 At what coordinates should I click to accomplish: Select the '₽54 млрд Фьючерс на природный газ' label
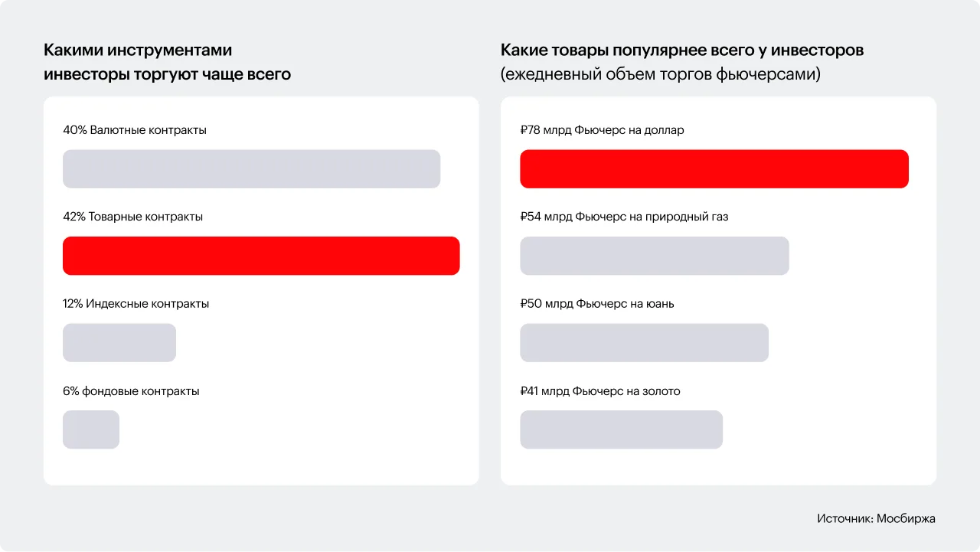tap(624, 217)
